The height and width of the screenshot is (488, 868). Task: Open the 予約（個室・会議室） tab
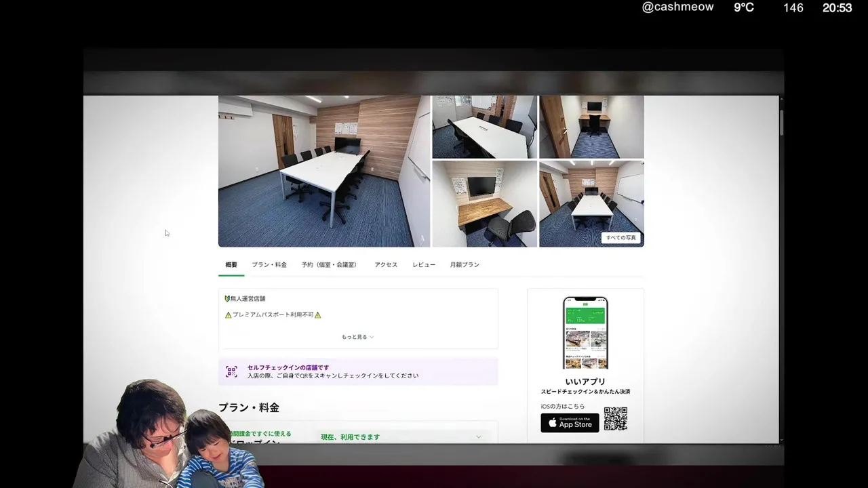tap(330, 265)
